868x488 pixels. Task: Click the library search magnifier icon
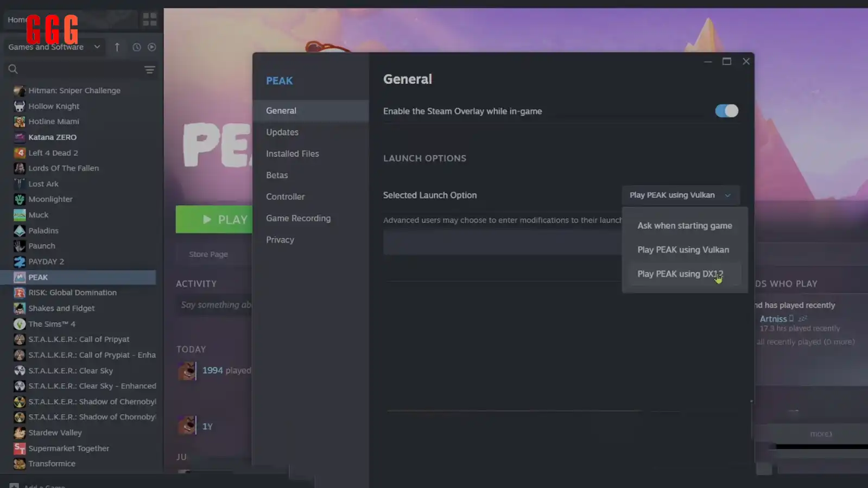point(13,69)
